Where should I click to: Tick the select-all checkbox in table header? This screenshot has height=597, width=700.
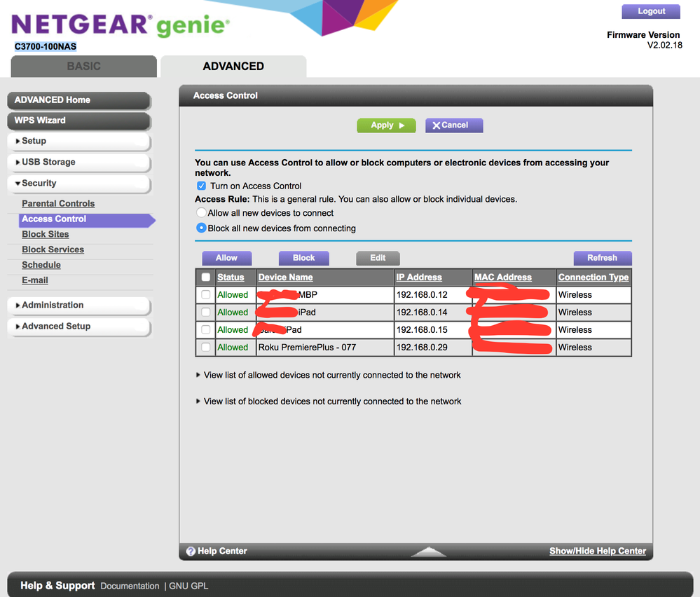[x=206, y=277]
